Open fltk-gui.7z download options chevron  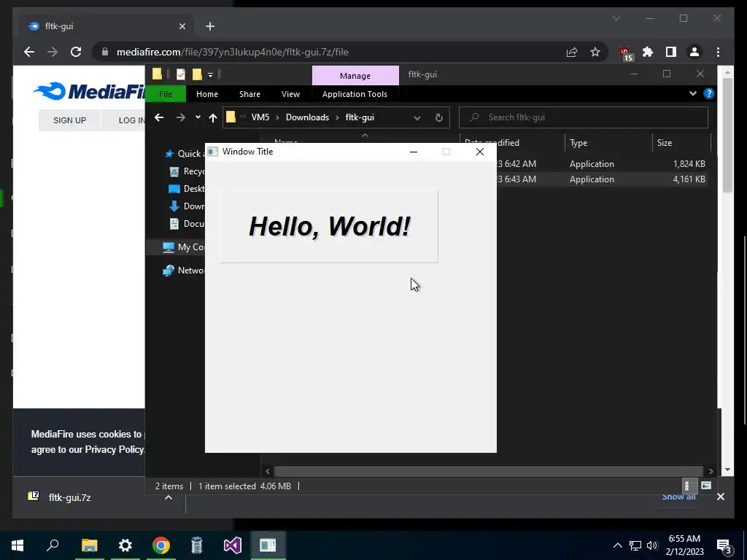click(169, 497)
